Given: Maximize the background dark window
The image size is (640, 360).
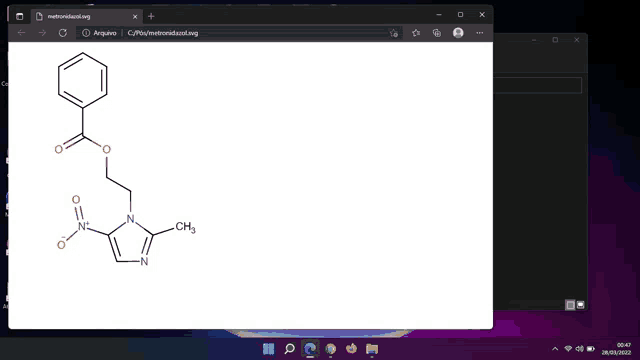Looking at the screenshot, I should pos(555,40).
